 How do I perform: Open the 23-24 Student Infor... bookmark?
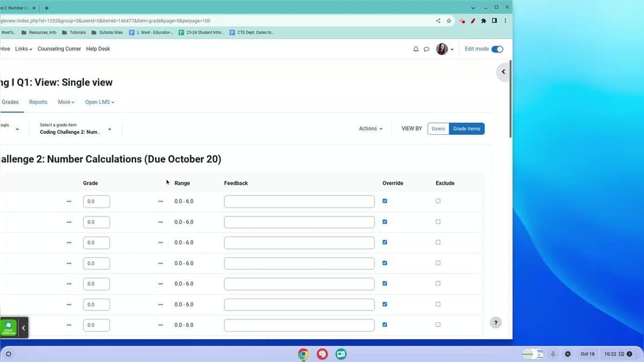[202, 32]
